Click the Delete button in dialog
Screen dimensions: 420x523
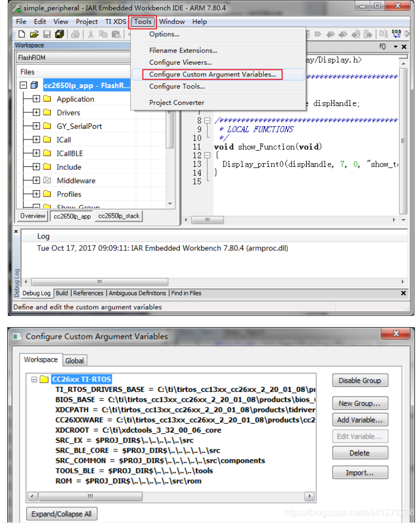pyautogui.click(x=360, y=453)
